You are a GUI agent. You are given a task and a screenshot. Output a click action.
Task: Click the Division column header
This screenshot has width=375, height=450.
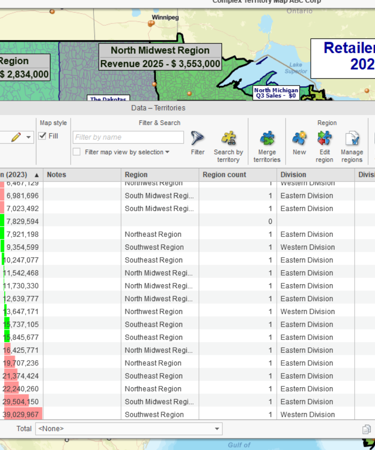[316, 175]
